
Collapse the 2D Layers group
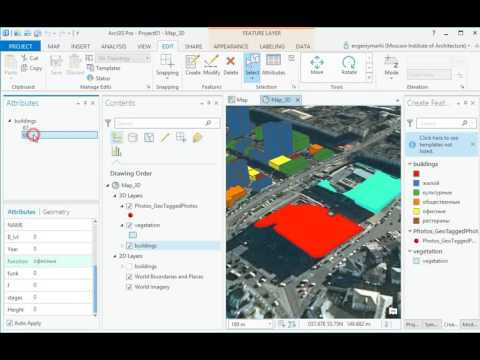coord(115,256)
